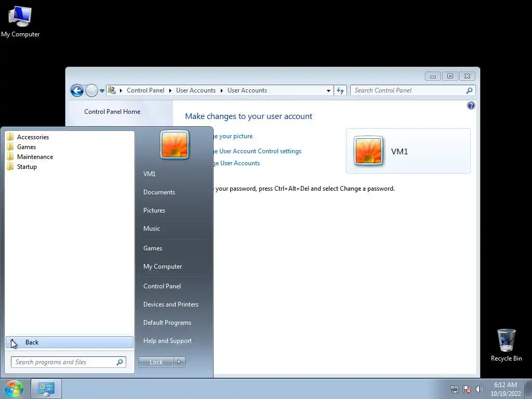The width and height of the screenshot is (532, 399).
Task: Expand the arrow after Control Panel breadcrumb
Action: (x=170, y=90)
